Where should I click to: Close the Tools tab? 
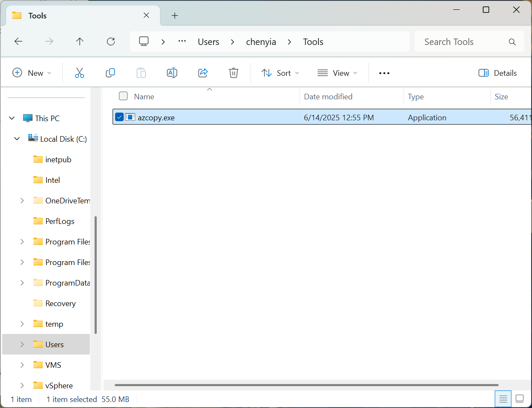point(146,15)
